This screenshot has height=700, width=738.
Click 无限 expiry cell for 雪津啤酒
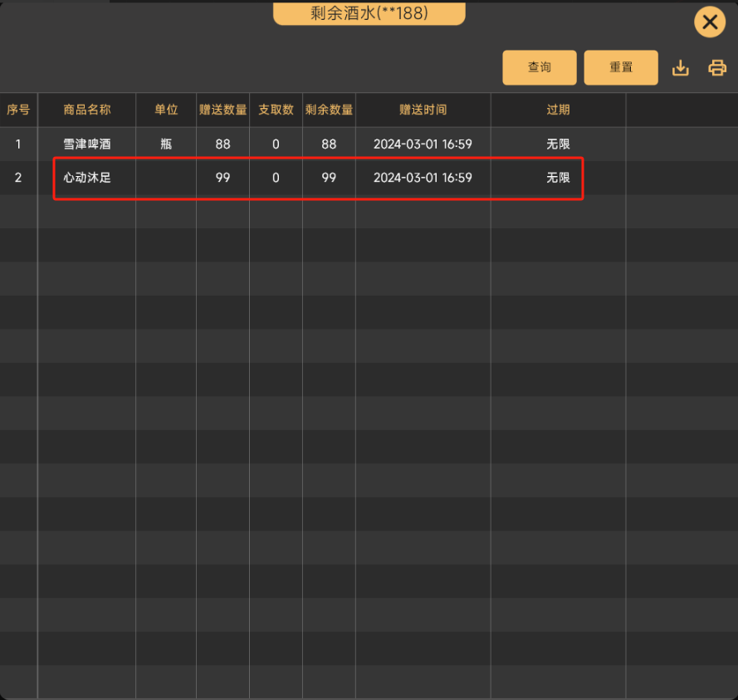(x=558, y=144)
